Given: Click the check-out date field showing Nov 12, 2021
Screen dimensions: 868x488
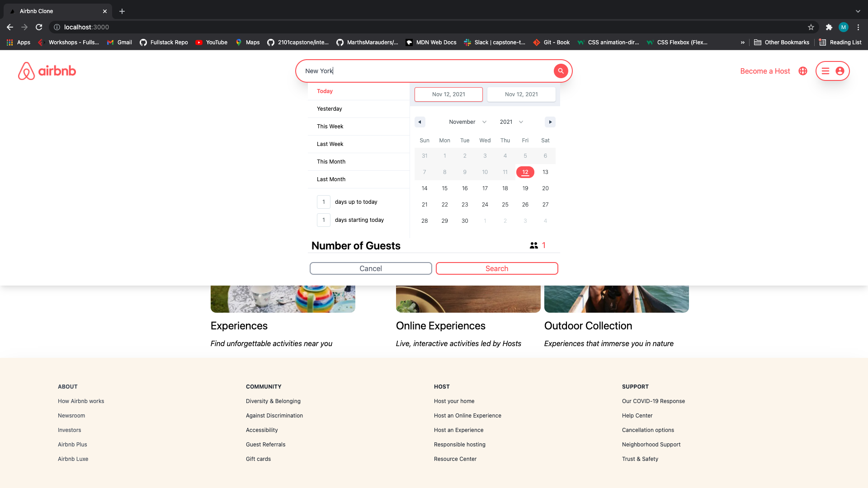Looking at the screenshot, I should (521, 94).
